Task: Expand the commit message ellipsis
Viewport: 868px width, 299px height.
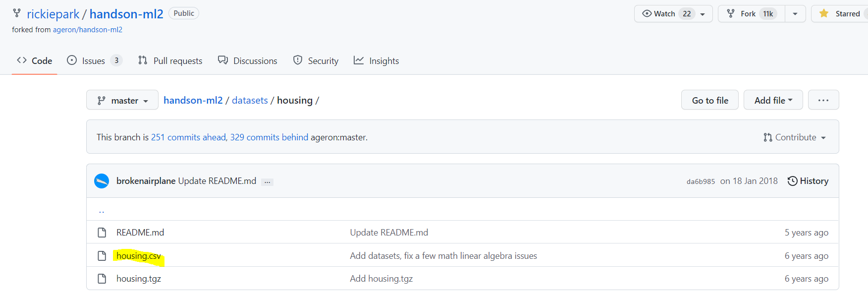Action: pyautogui.click(x=268, y=182)
